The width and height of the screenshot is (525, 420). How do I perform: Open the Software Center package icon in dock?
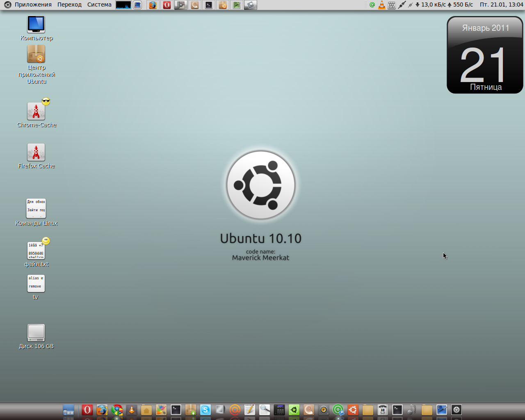(x=191, y=410)
